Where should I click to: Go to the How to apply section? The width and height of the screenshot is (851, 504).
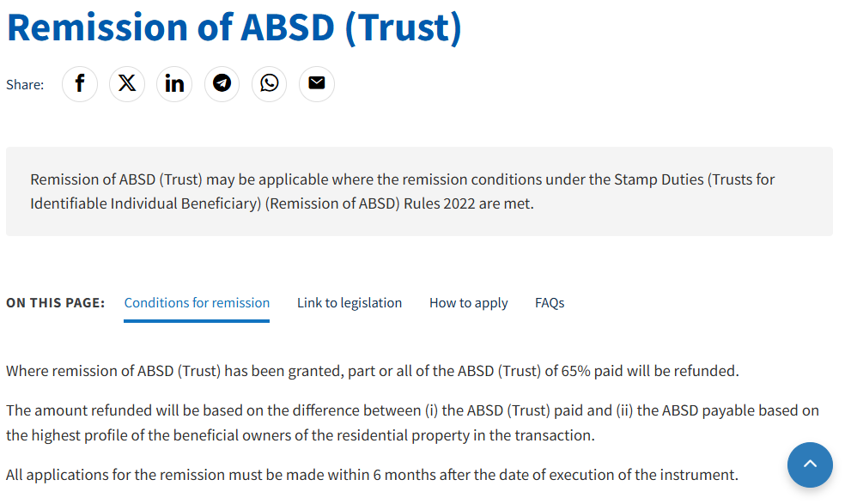click(468, 303)
